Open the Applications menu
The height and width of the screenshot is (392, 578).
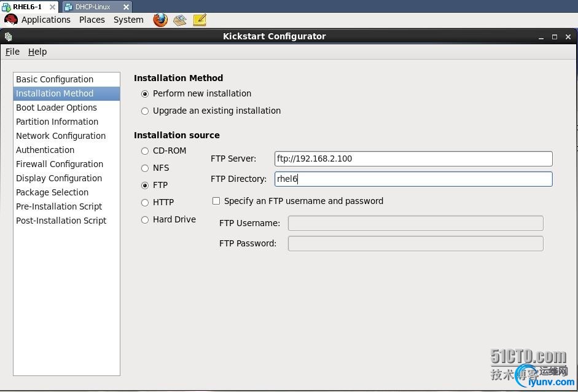pyautogui.click(x=45, y=20)
